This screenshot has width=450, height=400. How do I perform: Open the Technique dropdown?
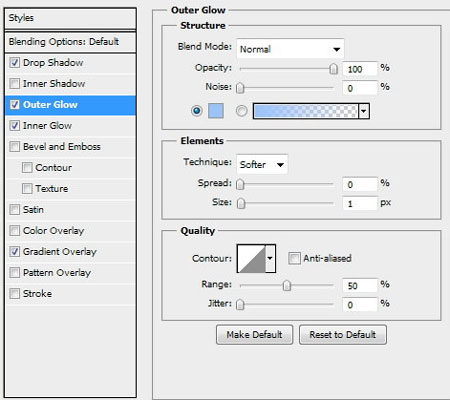[x=262, y=164]
